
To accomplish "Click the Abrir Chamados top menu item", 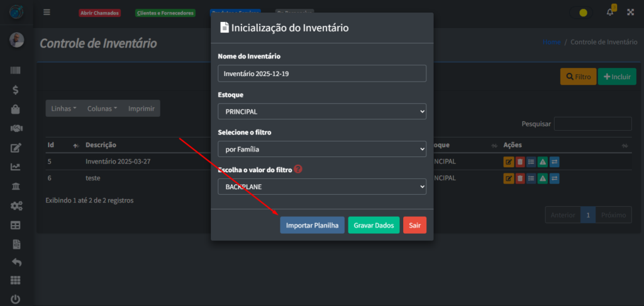I will (x=99, y=13).
